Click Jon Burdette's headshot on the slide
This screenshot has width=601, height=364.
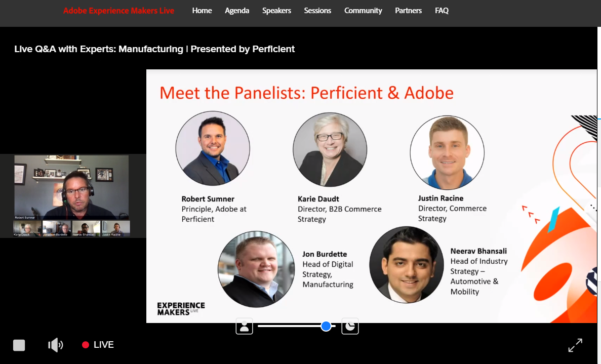(x=256, y=269)
